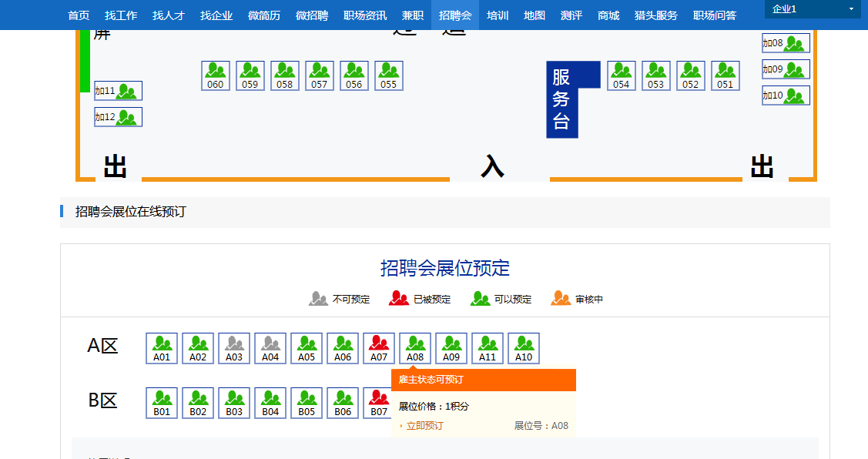The height and width of the screenshot is (459, 868).
Task: Click the 服务台 service desk block
Action: (x=561, y=99)
